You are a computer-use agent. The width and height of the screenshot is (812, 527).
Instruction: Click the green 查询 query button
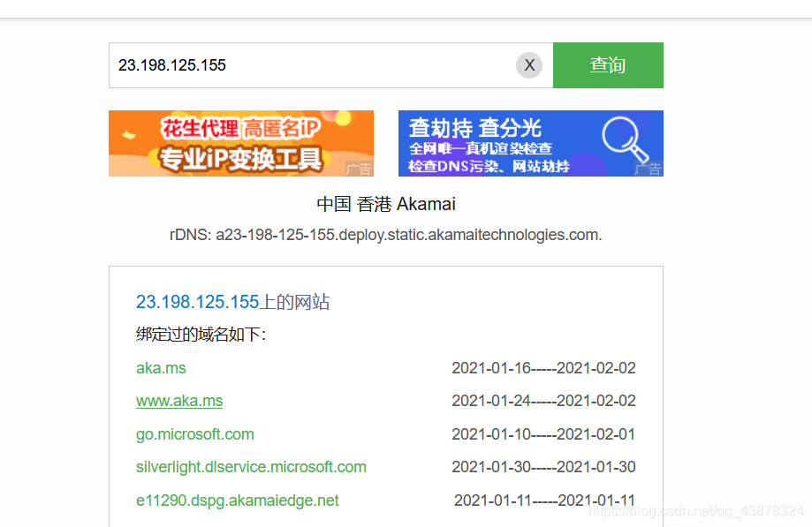click(x=608, y=65)
